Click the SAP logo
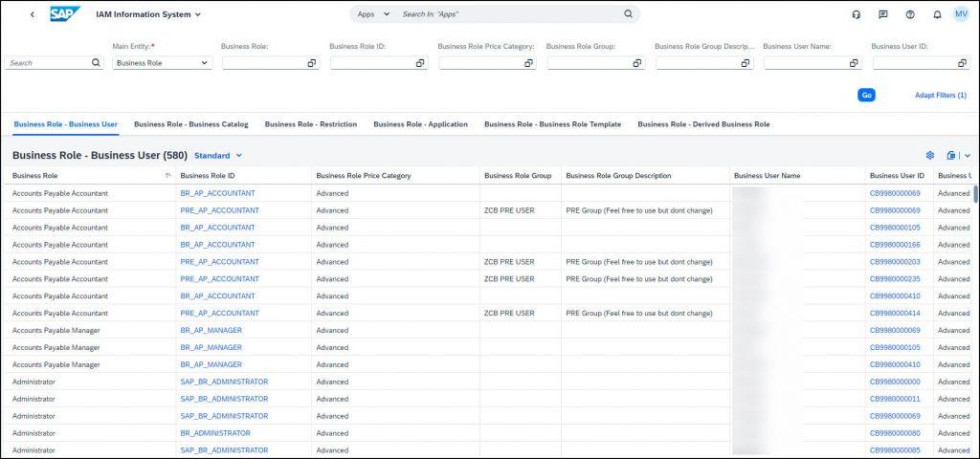The height and width of the screenshot is (459, 980). 65,13
